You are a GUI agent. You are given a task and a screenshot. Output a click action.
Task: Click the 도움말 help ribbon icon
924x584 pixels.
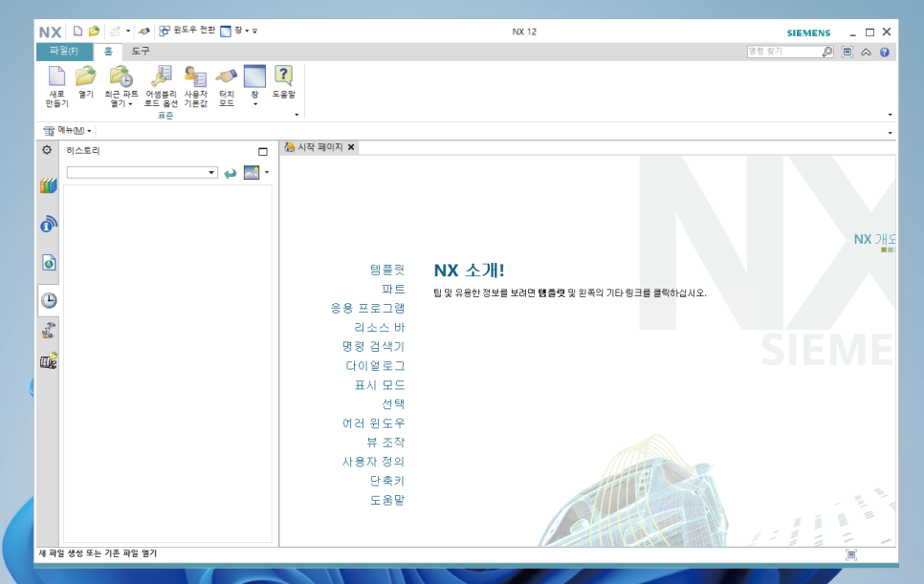pos(283,82)
